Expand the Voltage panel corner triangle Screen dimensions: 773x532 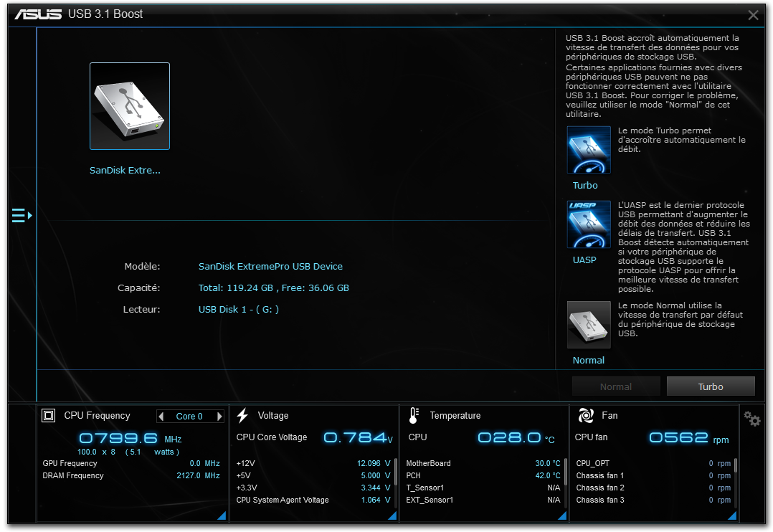click(392, 516)
